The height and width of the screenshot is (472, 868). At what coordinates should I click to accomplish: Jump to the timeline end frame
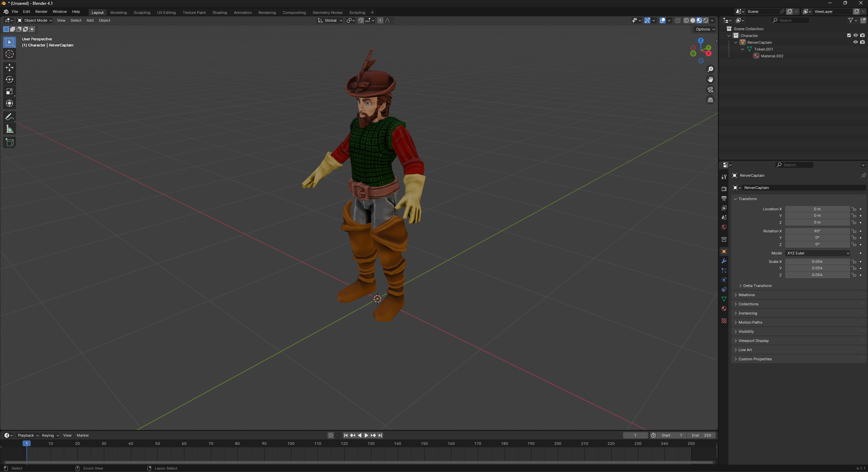point(380,435)
